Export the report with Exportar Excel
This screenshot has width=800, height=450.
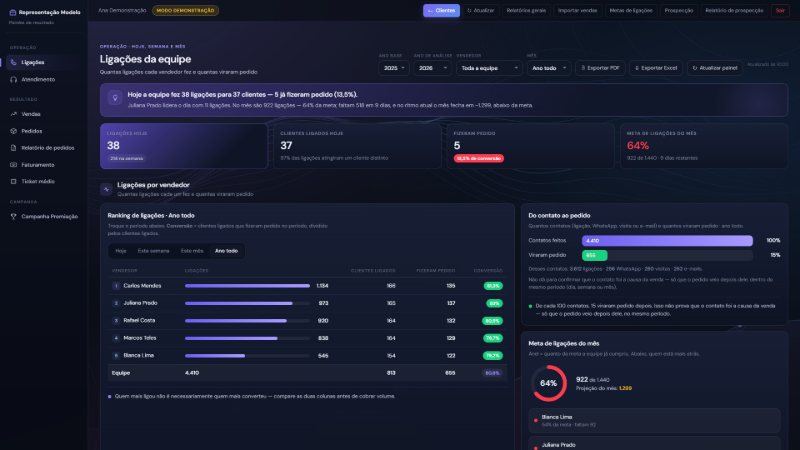coord(656,68)
